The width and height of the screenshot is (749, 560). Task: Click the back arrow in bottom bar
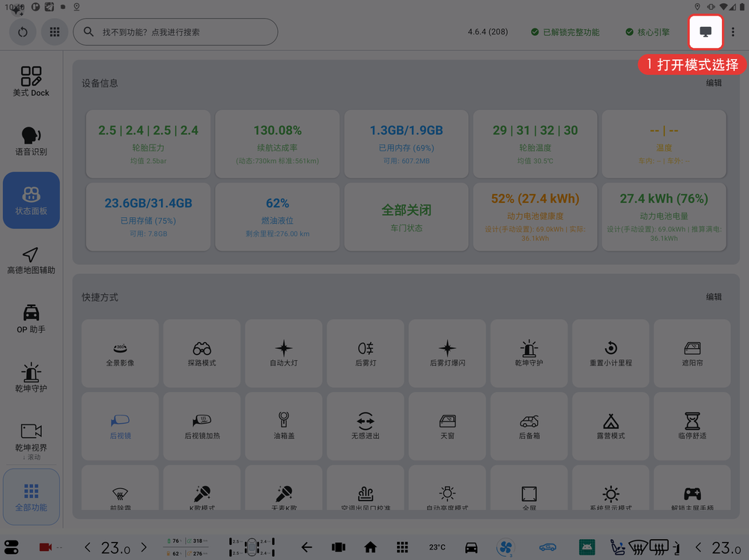click(306, 547)
